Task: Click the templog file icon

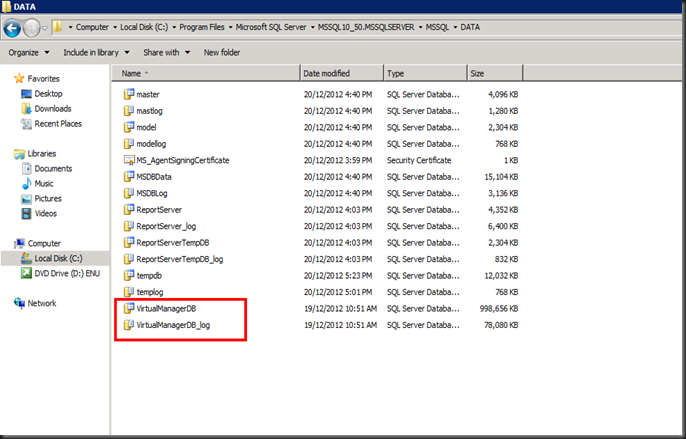Action: point(129,292)
